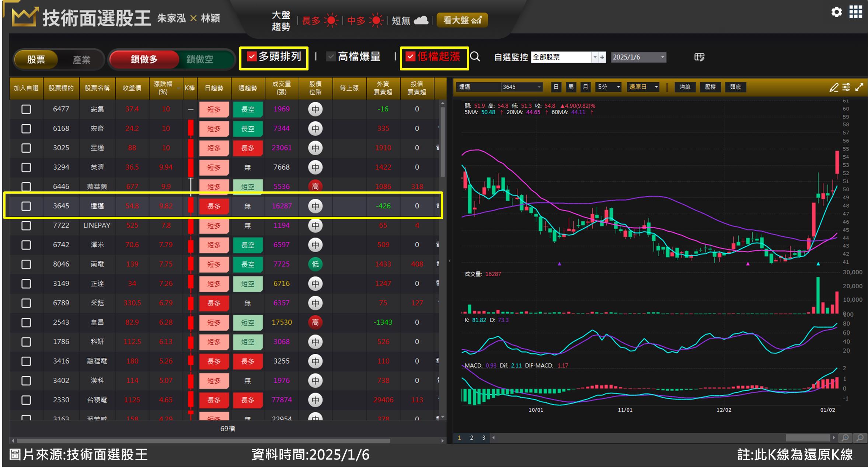Open the column layout settings icon
Image resolution: width=868 pixels, height=471 pixels.
(x=699, y=57)
